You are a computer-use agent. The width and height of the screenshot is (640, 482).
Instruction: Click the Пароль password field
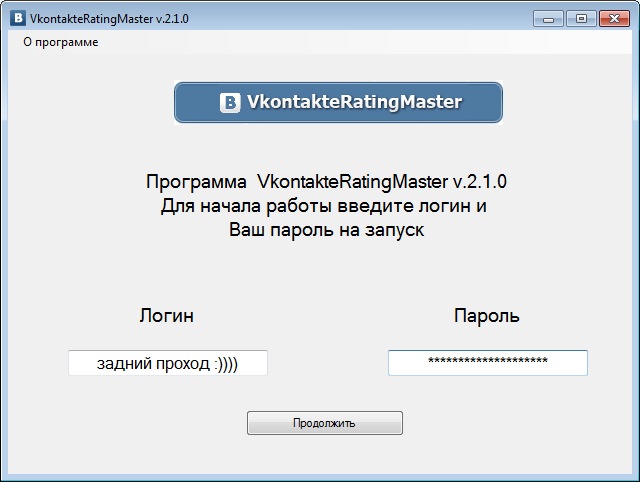tap(488, 363)
